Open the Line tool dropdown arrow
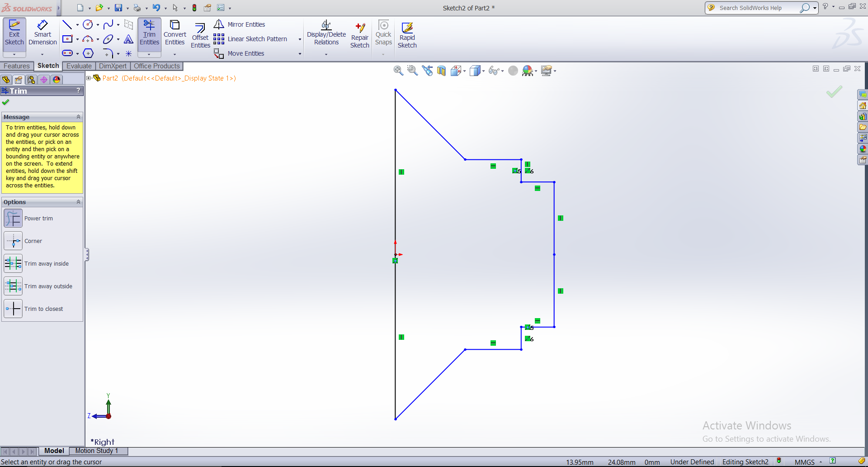The width and height of the screenshot is (868, 467). 77,25
